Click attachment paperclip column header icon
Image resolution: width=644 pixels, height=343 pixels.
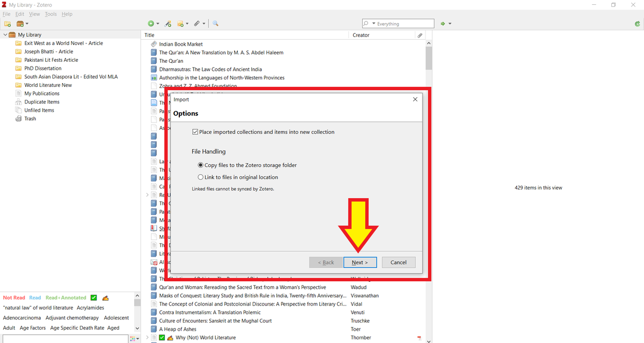pyautogui.click(x=420, y=35)
